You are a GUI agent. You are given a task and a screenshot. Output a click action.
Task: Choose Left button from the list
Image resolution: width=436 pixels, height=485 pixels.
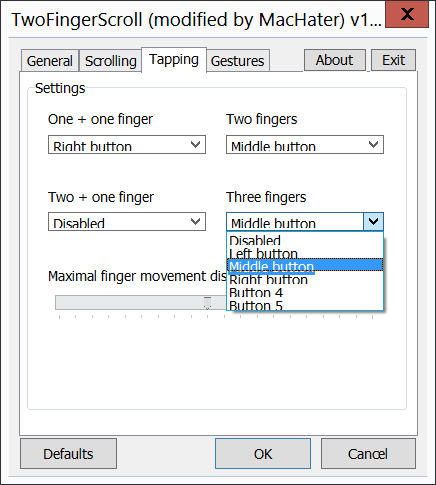[x=305, y=253]
